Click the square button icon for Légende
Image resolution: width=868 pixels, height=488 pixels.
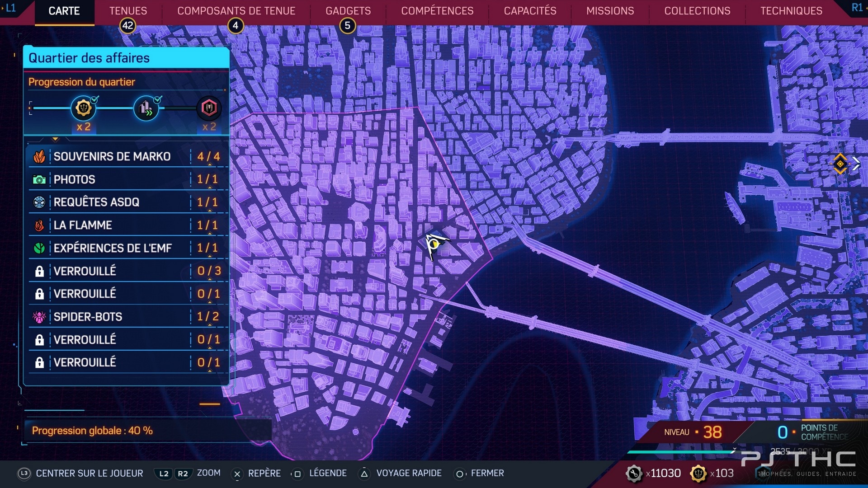click(x=297, y=474)
